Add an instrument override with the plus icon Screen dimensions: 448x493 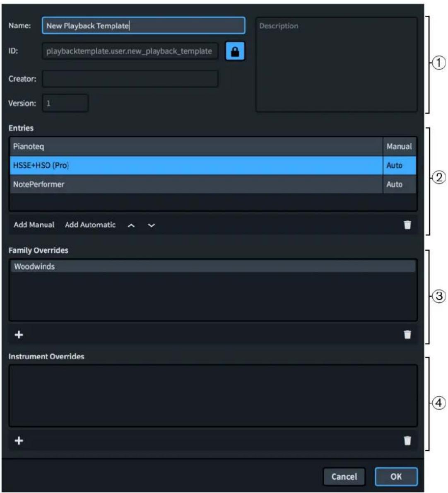point(19,440)
